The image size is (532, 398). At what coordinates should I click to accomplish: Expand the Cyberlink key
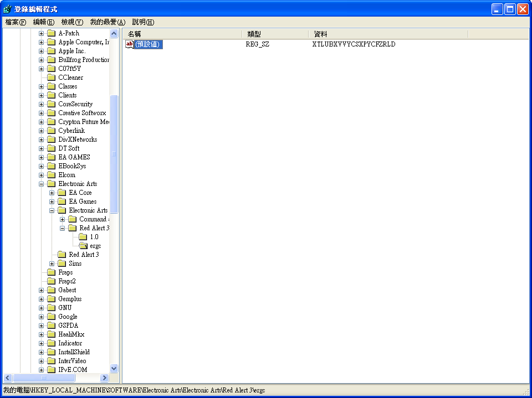tap(42, 131)
